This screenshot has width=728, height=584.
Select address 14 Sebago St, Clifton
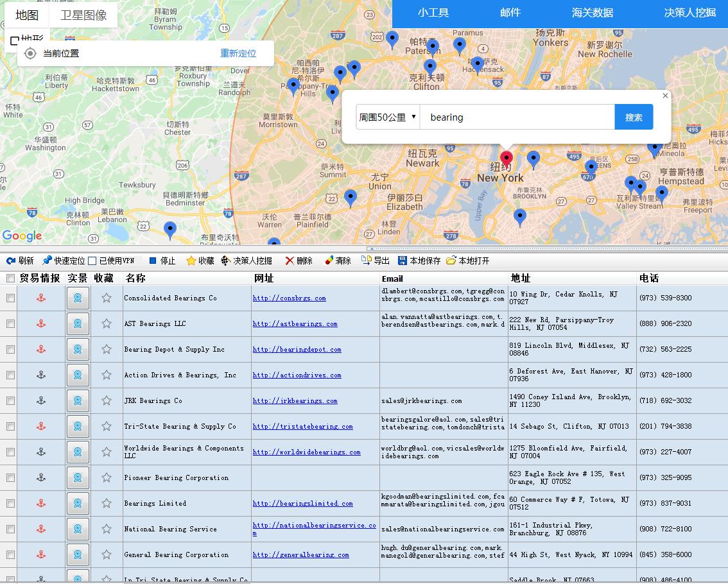click(x=569, y=426)
